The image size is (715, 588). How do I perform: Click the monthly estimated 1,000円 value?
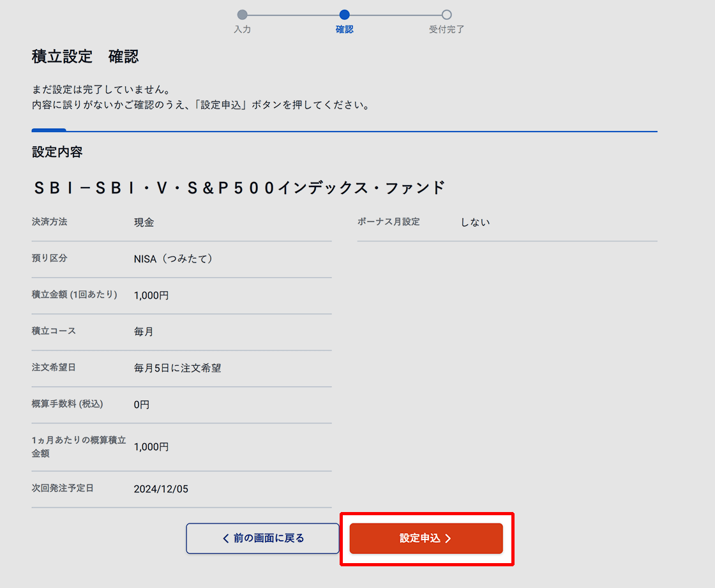tap(151, 447)
